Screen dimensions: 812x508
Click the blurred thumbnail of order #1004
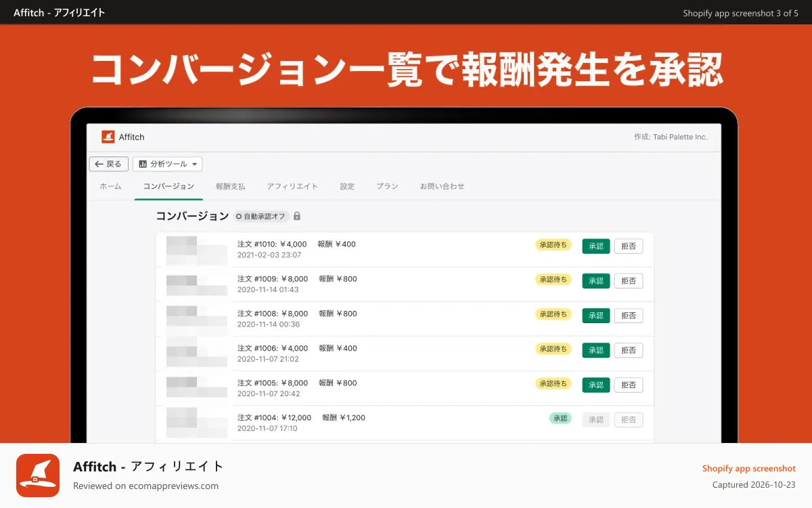(x=197, y=423)
